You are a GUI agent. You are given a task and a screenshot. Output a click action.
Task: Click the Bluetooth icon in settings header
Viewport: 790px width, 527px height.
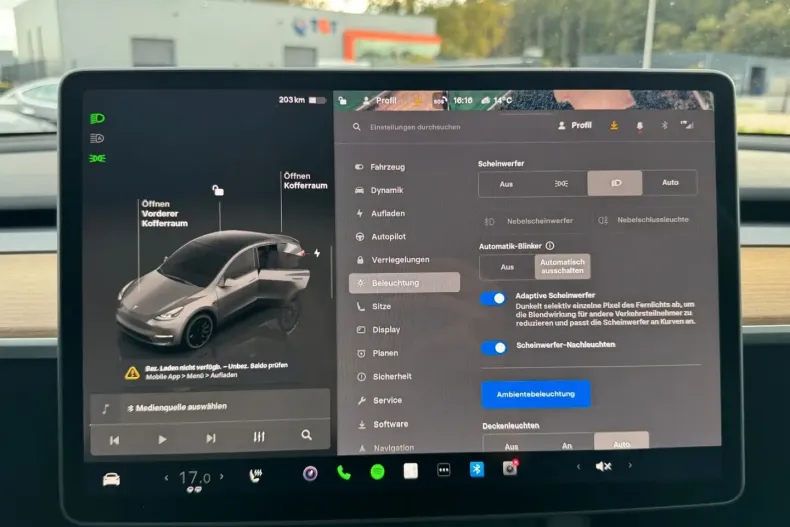(x=664, y=125)
